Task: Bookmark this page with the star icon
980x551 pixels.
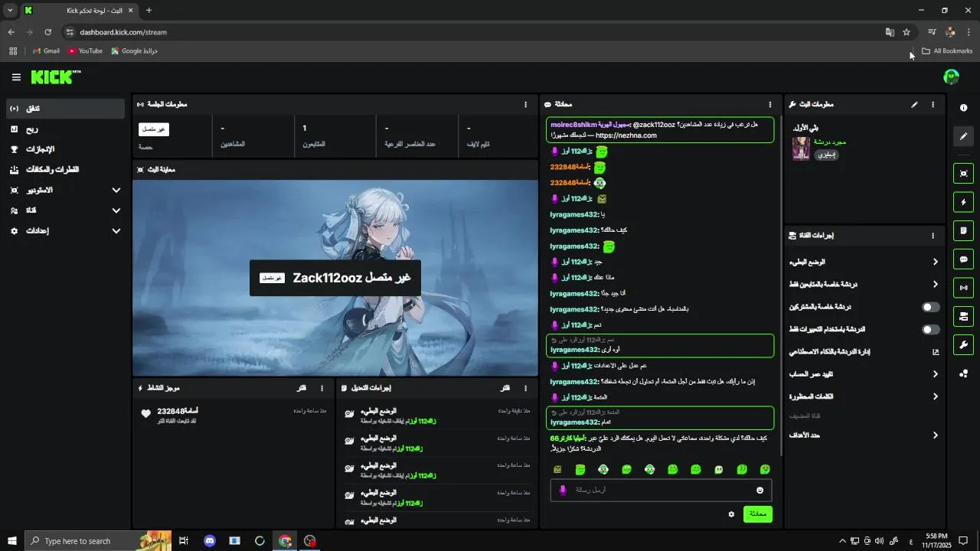Action: [906, 32]
